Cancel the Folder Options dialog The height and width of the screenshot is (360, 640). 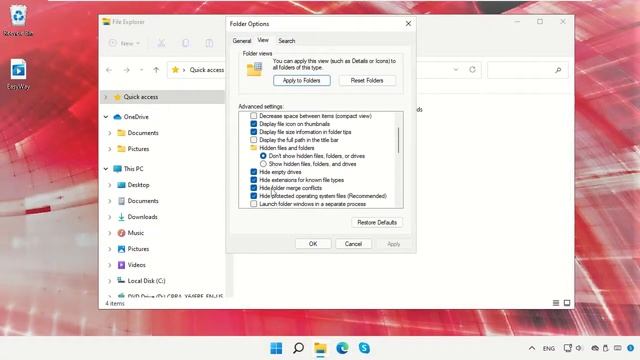(353, 244)
